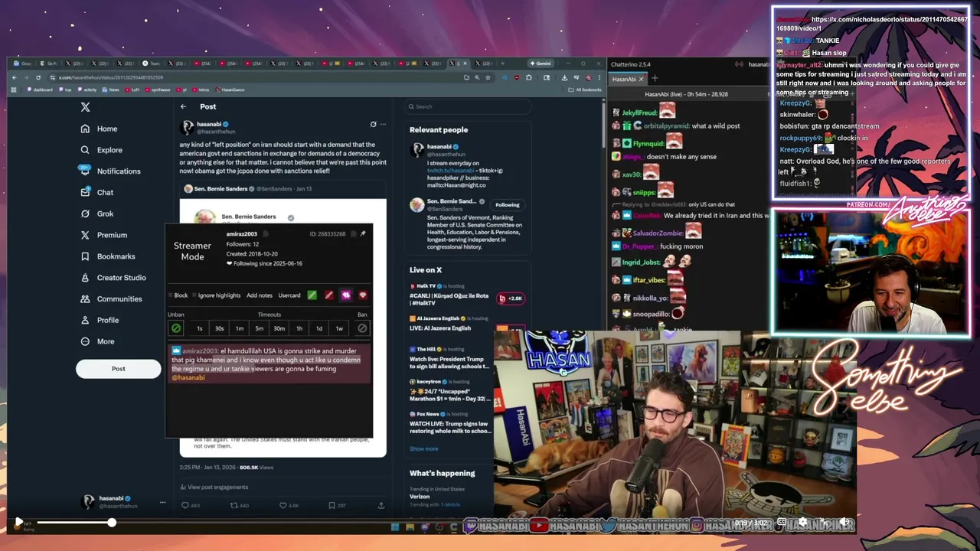980x551 pixels.
Task: Click the X logo in sidebar
Action: click(86, 107)
